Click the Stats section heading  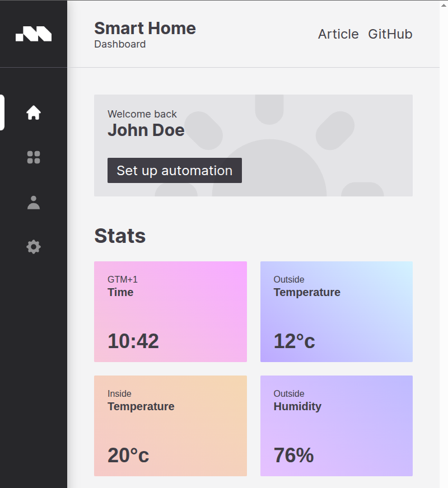[120, 236]
